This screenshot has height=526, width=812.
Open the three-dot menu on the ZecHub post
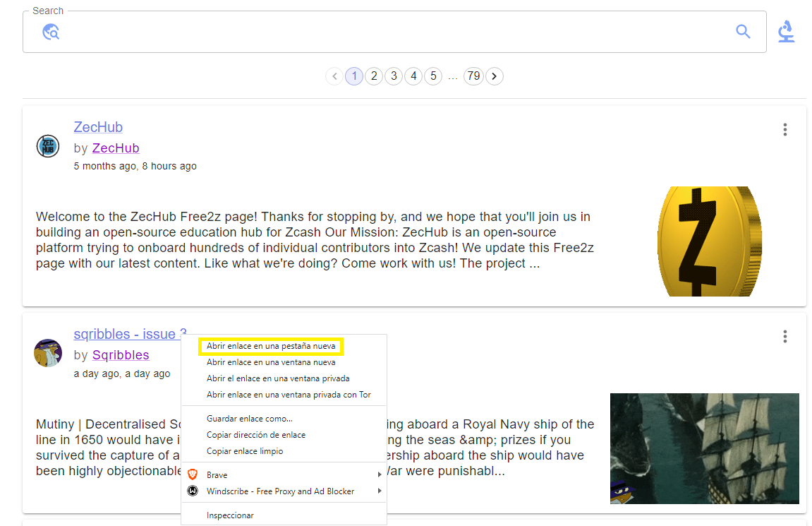(x=784, y=129)
